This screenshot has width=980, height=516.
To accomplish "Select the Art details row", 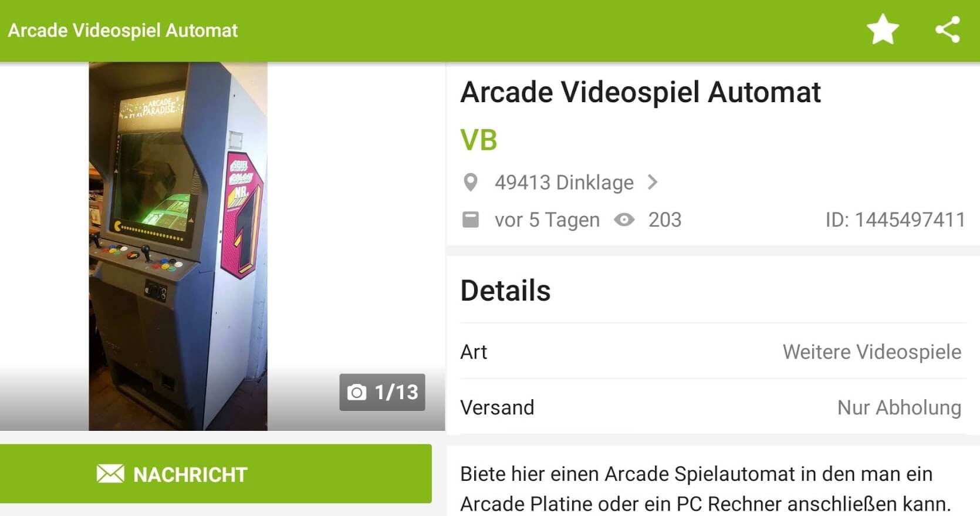I will (713, 352).
